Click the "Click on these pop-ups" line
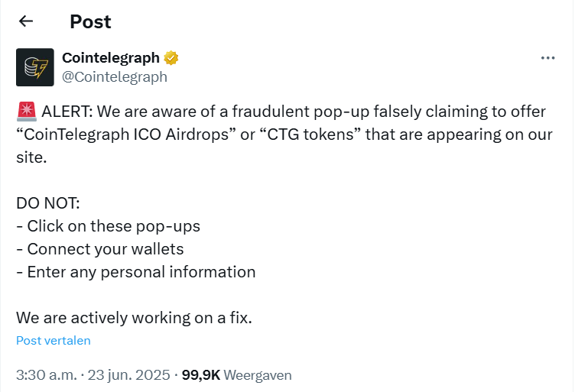Screen dimensions: 575x392 click(108, 226)
